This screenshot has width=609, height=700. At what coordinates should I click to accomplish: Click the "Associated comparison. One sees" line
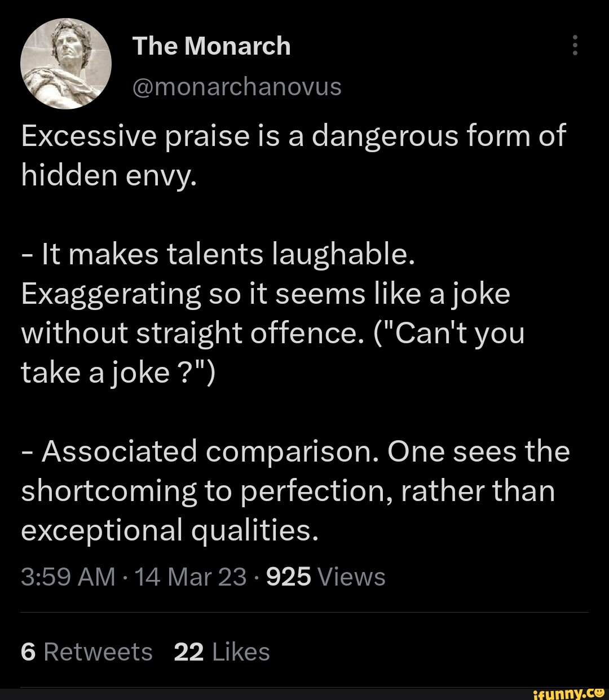tap(295, 452)
